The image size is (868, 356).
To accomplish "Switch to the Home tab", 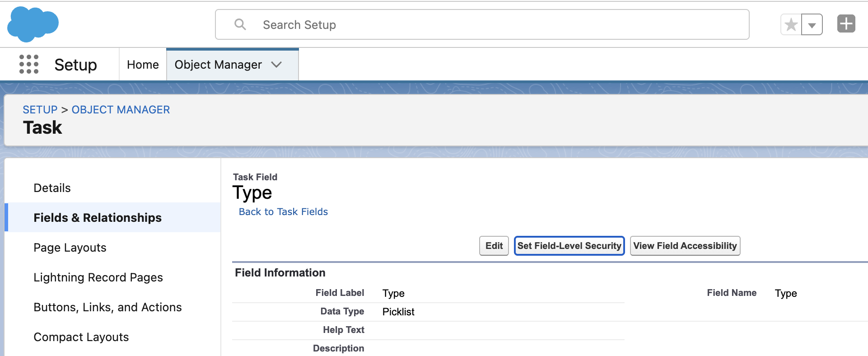I will [143, 65].
